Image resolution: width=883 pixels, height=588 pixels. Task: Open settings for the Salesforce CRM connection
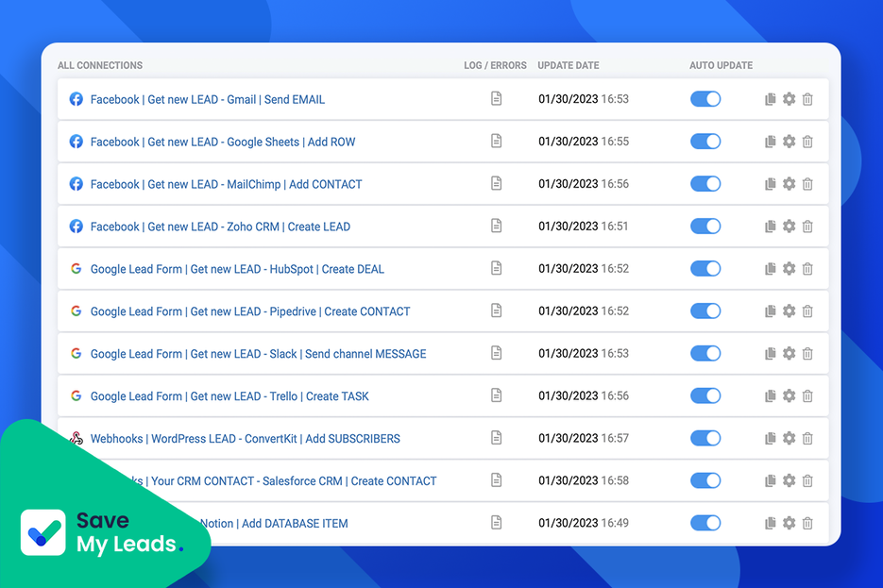[x=789, y=480]
